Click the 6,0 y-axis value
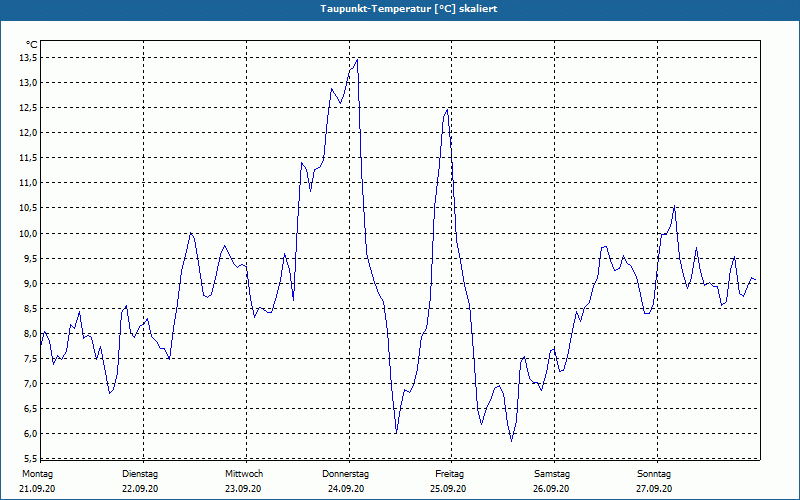 (31, 433)
